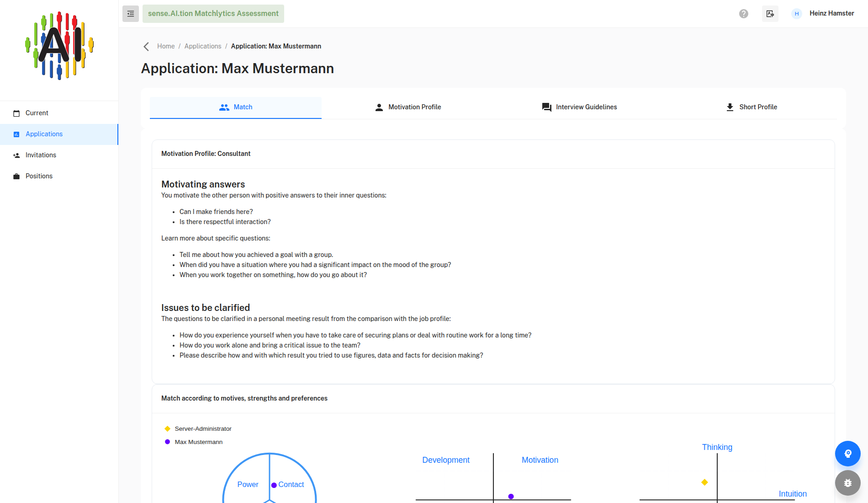Select Applications in the sidebar

click(59, 134)
